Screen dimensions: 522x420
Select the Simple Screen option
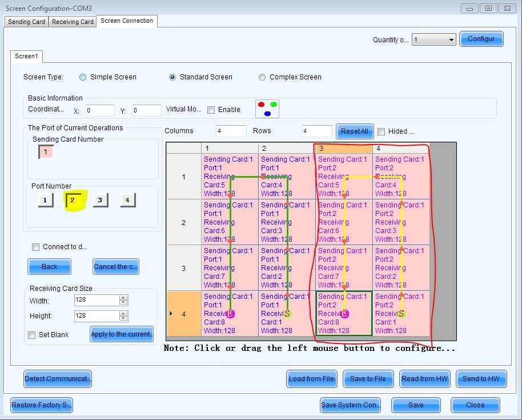83,77
